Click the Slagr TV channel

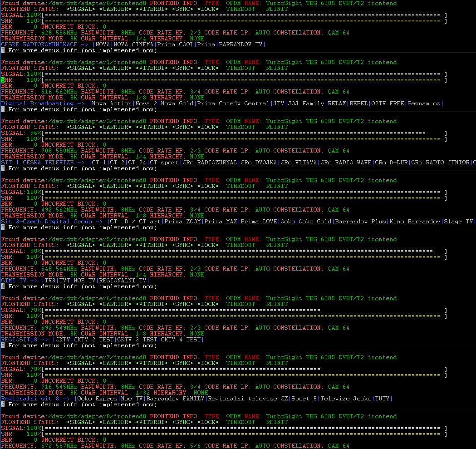pyautogui.click(x=458, y=222)
